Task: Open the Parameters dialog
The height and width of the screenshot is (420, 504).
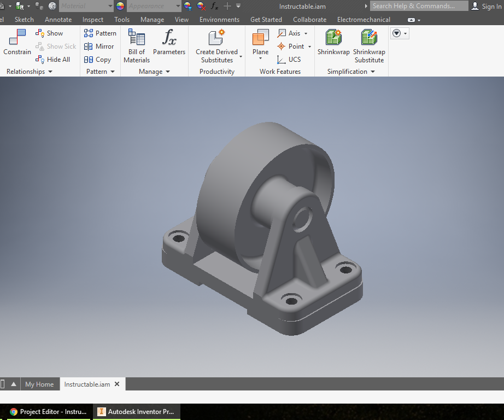Action: pyautogui.click(x=169, y=45)
